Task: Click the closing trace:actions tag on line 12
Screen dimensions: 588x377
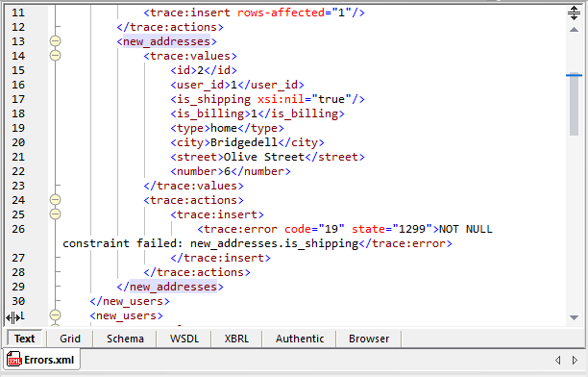Action: (170, 27)
